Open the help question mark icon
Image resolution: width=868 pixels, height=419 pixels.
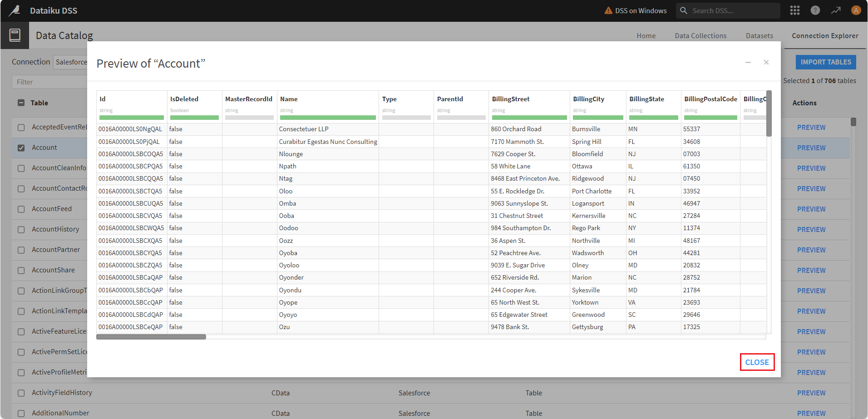[815, 10]
